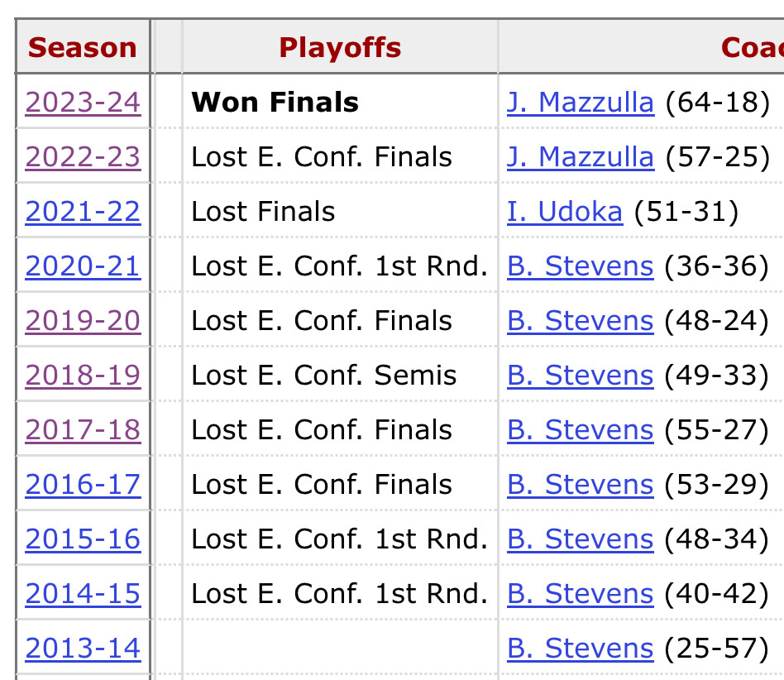This screenshot has height=680, width=784.
Task: Open the 2019-20 season link
Action: [83, 321]
